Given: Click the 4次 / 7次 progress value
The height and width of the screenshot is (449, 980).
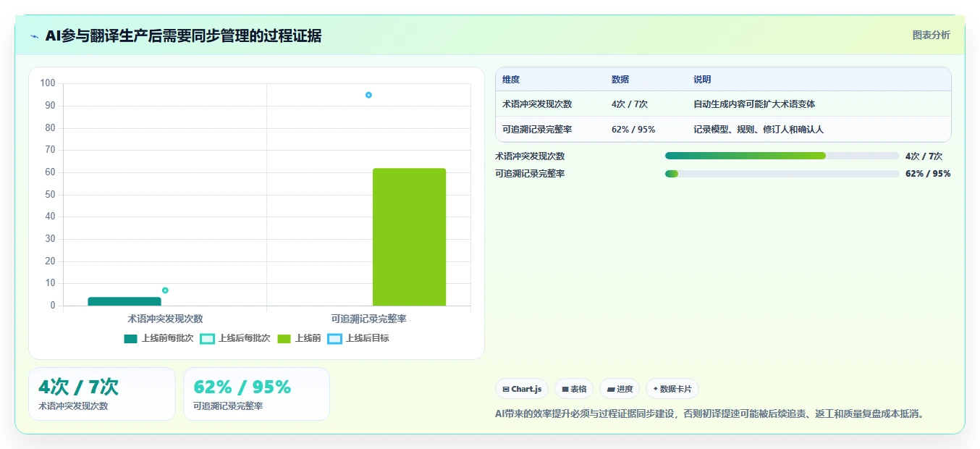Looking at the screenshot, I should click(924, 156).
